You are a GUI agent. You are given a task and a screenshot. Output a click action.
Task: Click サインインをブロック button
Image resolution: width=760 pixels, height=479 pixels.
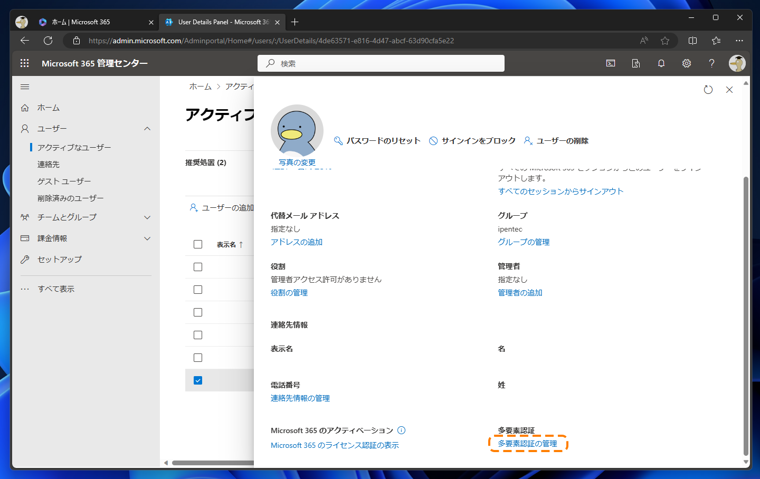pos(473,141)
